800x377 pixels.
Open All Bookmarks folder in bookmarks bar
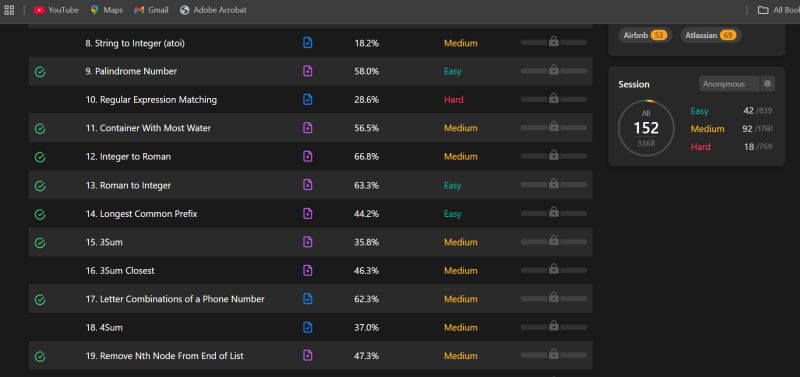[778, 10]
